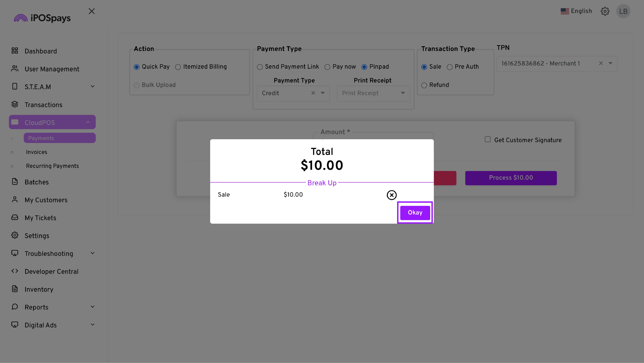Click the iPOSpays logo
644x363 pixels.
point(42,18)
